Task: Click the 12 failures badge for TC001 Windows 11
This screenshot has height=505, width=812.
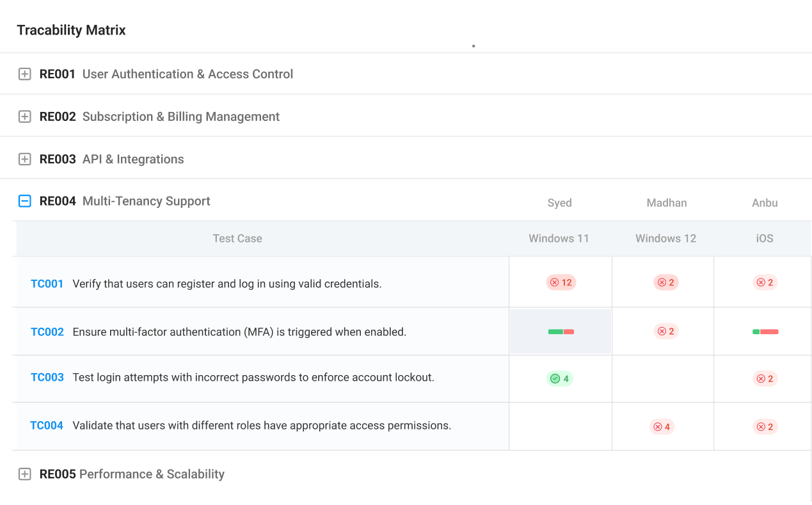Action: tap(561, 282)
